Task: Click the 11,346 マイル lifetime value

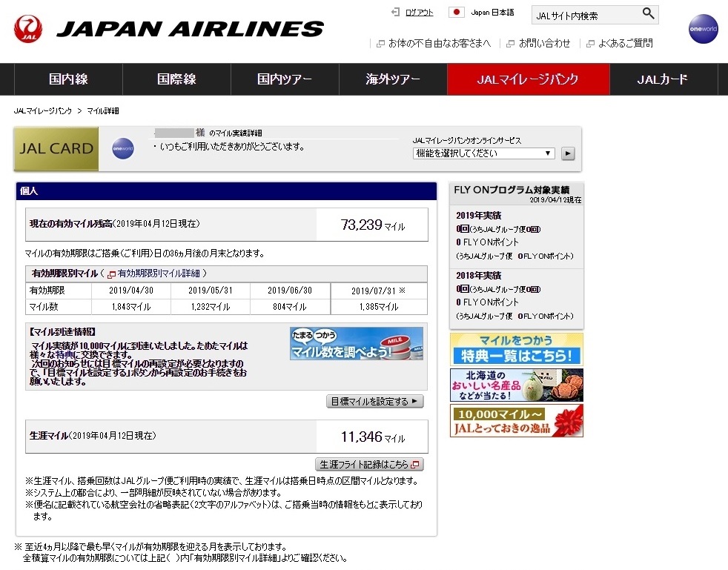Action: click(373, 437)
